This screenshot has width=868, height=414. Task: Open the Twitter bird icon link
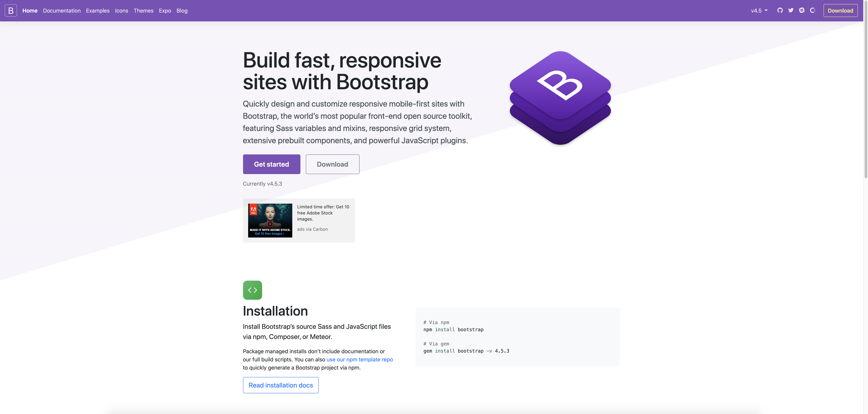(x=791, y=11)
